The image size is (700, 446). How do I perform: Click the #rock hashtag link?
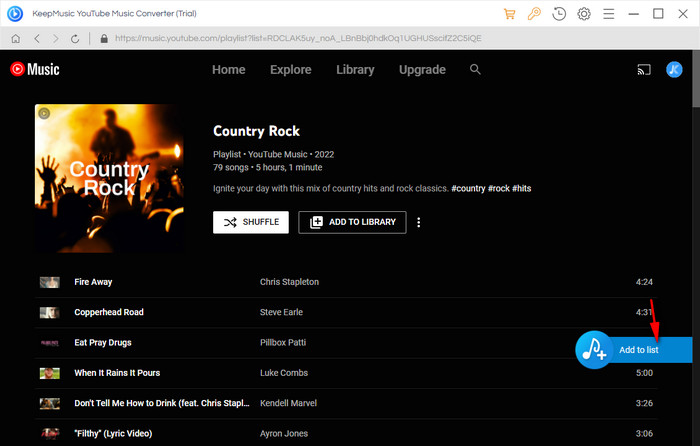point(499,188)
